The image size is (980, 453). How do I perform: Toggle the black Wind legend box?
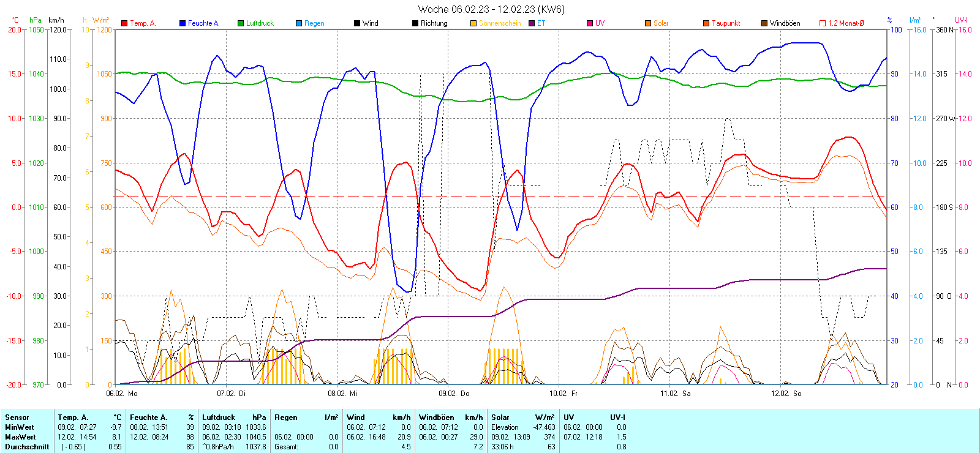tap(357, 23)
